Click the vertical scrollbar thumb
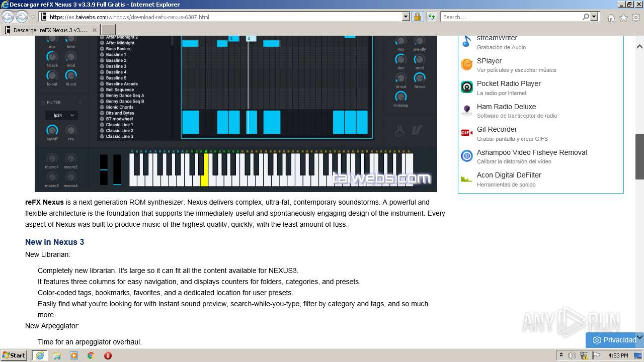 (x=639, y=156)
